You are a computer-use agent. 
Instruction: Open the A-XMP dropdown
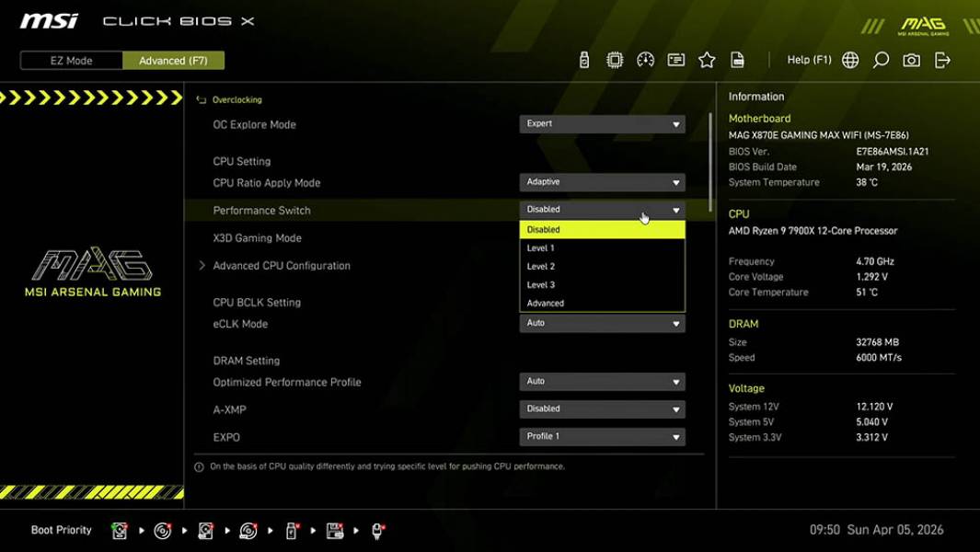click(602, 408)
